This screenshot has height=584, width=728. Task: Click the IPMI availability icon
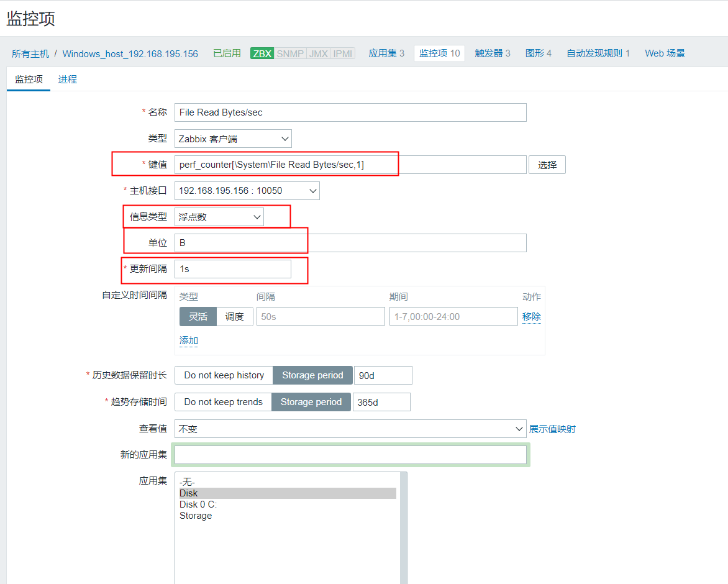pos(342,53)
